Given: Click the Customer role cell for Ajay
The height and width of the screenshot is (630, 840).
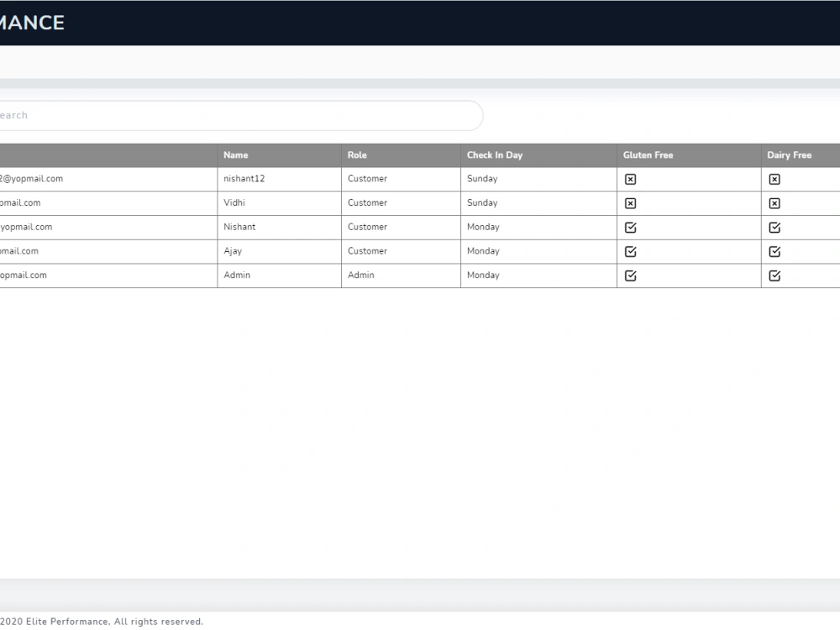Looking at the screenshot, I should pyautogui.click(x=401, y=252).
